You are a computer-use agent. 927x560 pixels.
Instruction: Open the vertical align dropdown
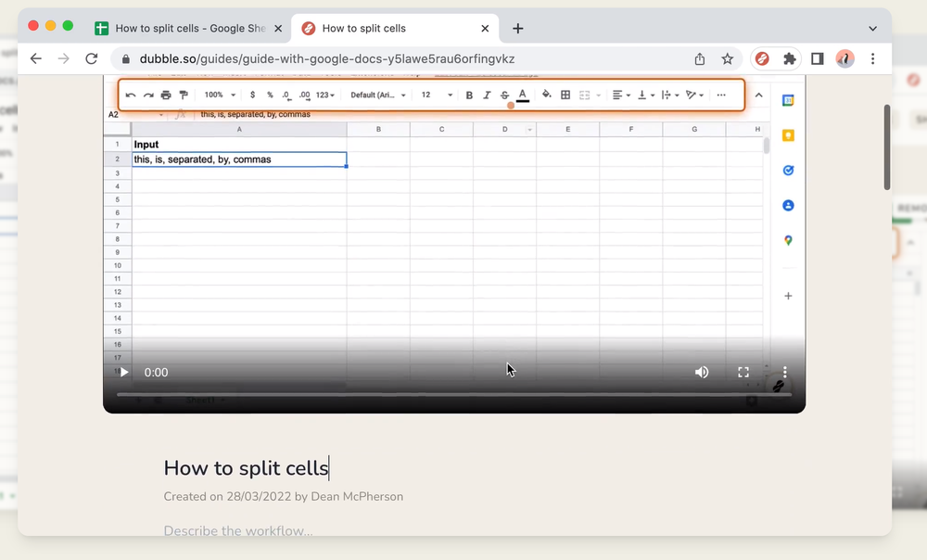click(645, 95)
